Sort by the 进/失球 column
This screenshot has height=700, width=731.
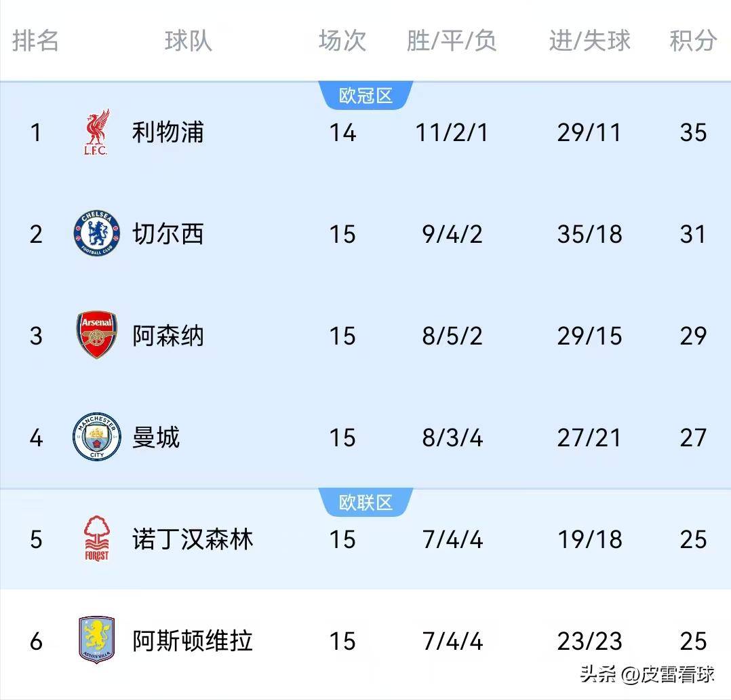589,41
